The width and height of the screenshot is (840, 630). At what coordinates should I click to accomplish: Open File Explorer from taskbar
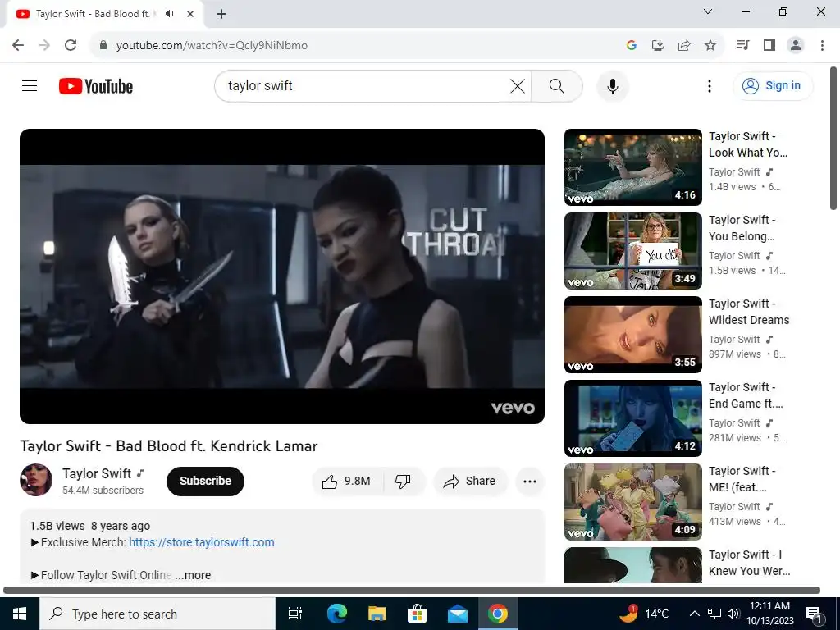pyautogui.click(x=377, y=614)
